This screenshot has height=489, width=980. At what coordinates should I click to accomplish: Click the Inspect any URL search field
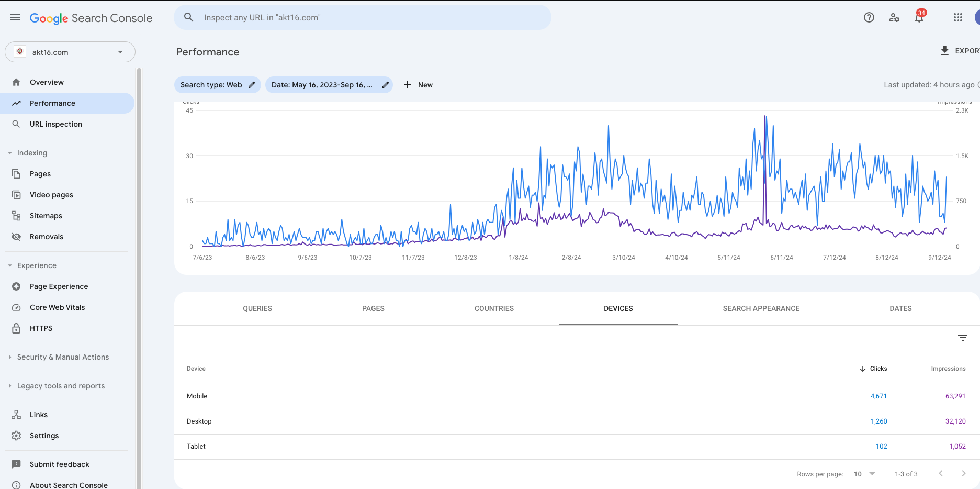pos(362,17)
